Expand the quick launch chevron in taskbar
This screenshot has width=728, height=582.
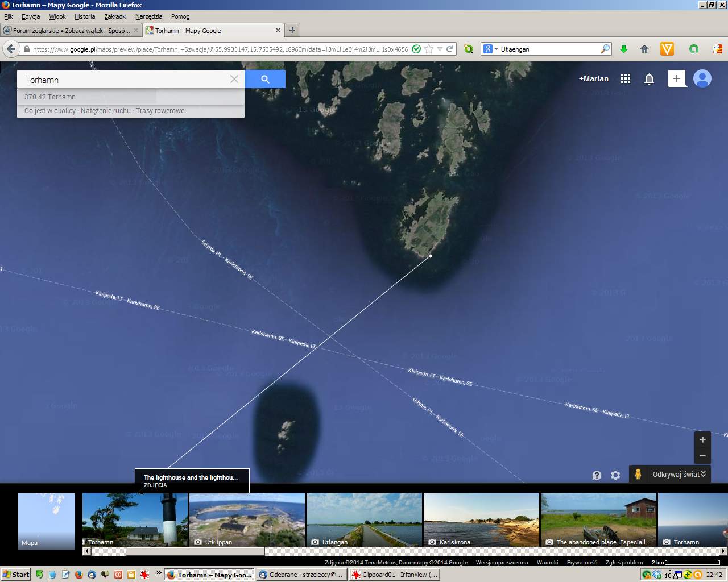(x=159, y=573)
